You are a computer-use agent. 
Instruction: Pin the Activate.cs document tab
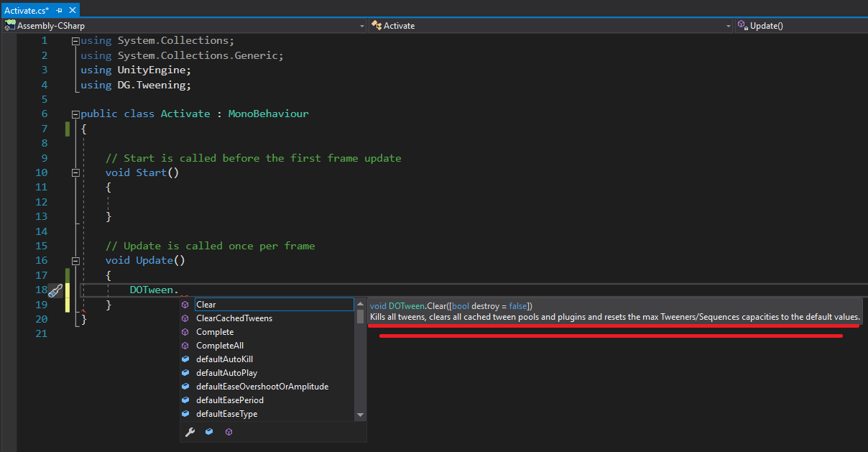[x=60, y=10]
